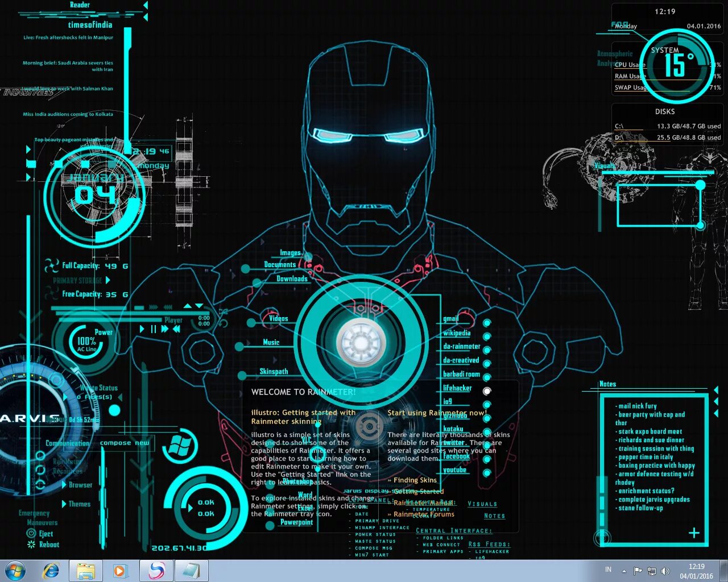728x582 pixels.
Task: Open Windows Start button
Action: (15, 571)
